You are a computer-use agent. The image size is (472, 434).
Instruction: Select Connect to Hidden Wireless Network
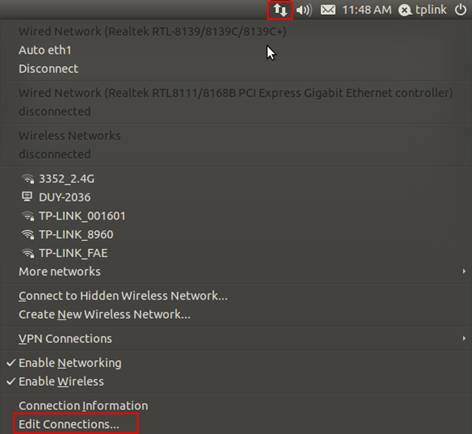point(123,296)
